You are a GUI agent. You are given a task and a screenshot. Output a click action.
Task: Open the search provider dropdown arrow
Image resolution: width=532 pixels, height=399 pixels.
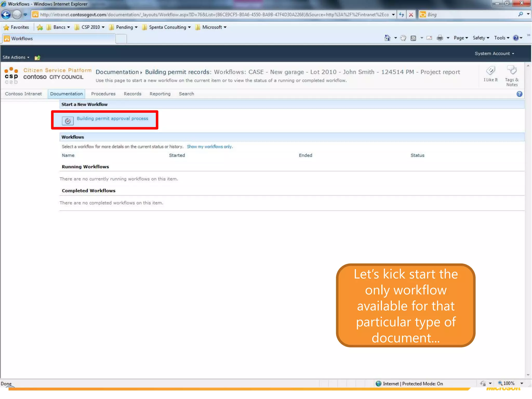(528, 14)
